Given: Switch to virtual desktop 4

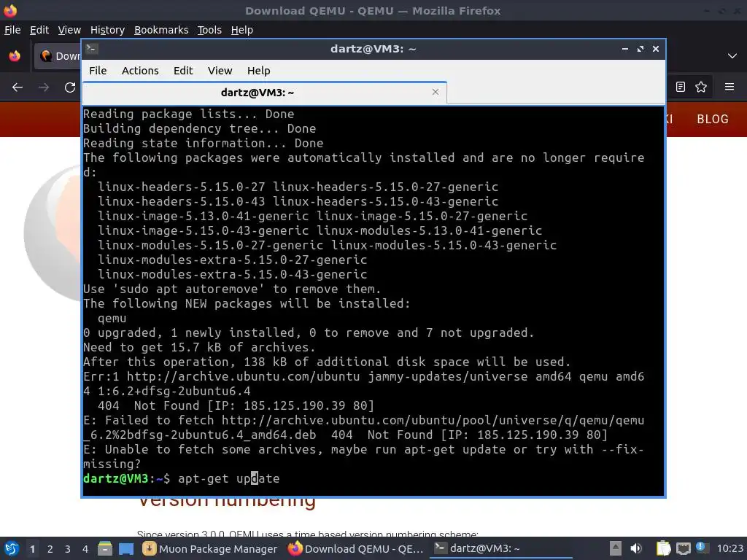Looking at the screenshot, I should pyautogui.click(x=85, y=549).
